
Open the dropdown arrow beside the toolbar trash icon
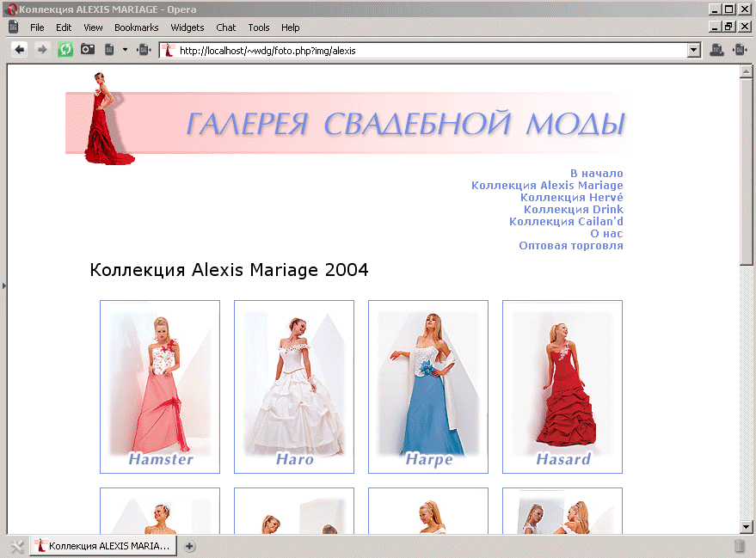coord(125,50)
